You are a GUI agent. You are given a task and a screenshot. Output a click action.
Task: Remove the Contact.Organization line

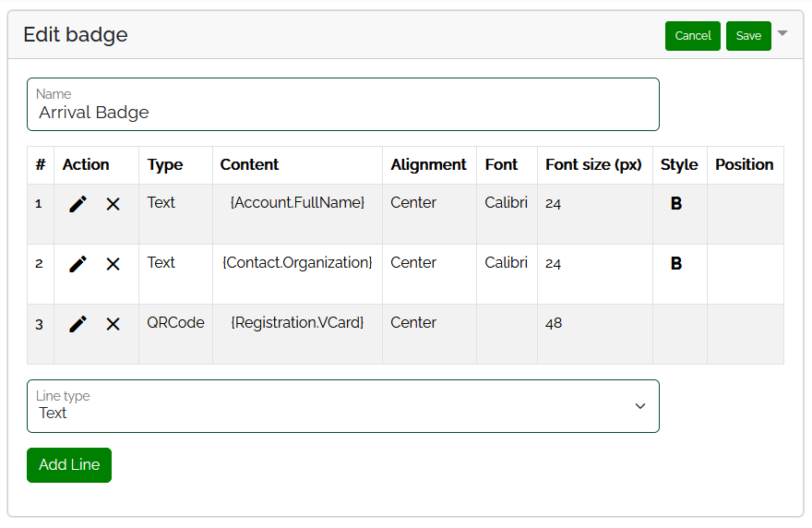tap(113, 264)
